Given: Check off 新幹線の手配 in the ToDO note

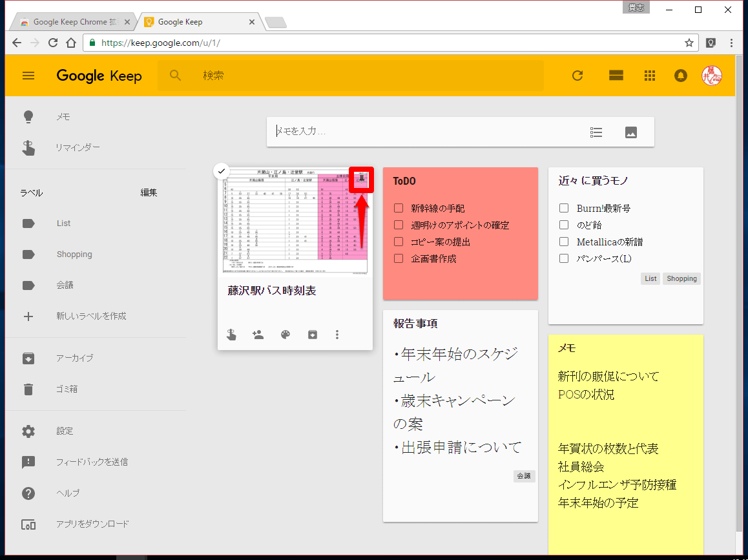Looking at the screenshot, I should click(x=400, y=207).
